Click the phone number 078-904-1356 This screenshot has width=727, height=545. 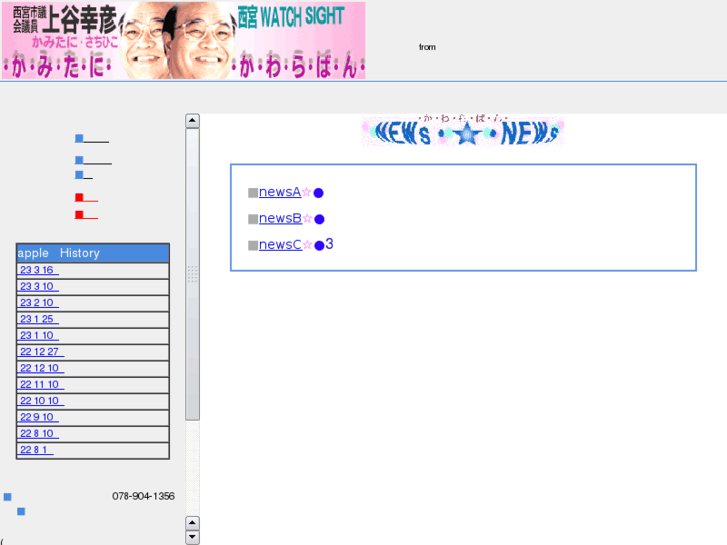point(143,496)
